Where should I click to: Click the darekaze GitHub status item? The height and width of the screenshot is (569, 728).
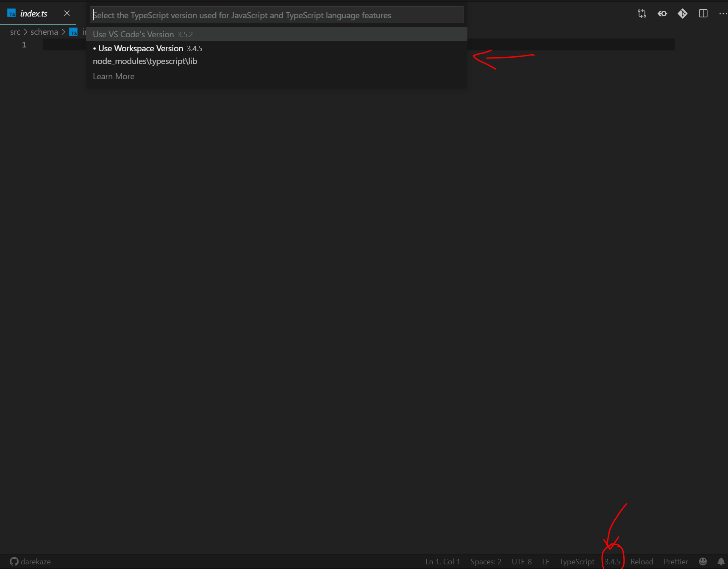click(x=31, y=561)
